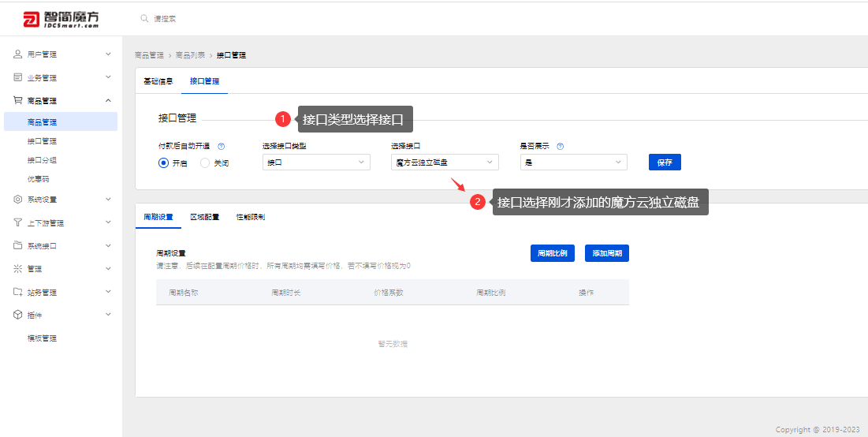Click the 接口管理 breadcrumb current page text
This screenshot has width=868, height=437.
pos(232,55)
